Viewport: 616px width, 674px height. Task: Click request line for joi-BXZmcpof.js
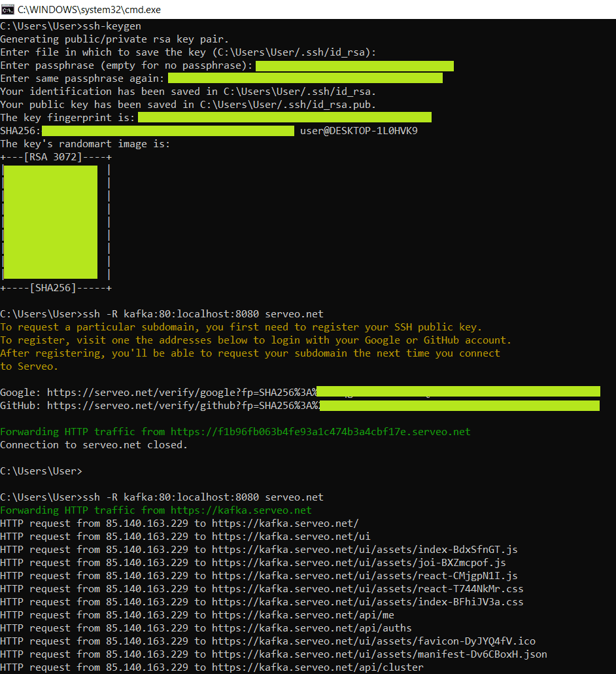coord(253,563)
